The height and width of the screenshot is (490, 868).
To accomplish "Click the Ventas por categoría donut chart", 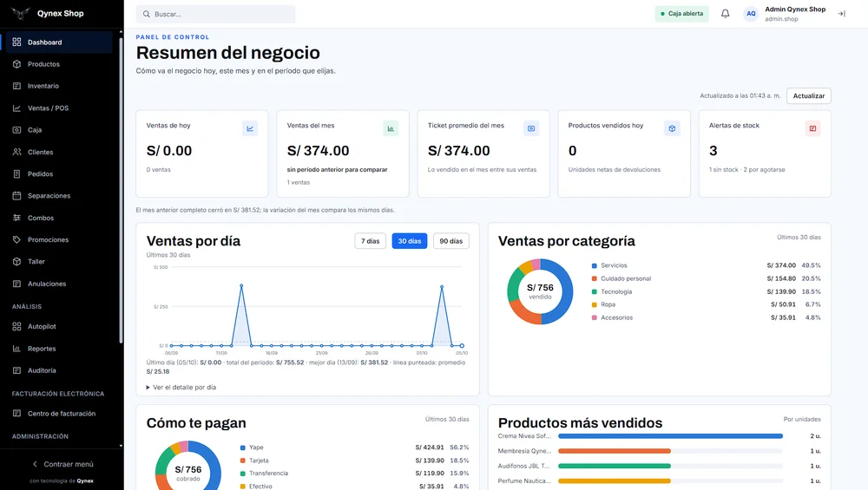I will click(540, 291).
